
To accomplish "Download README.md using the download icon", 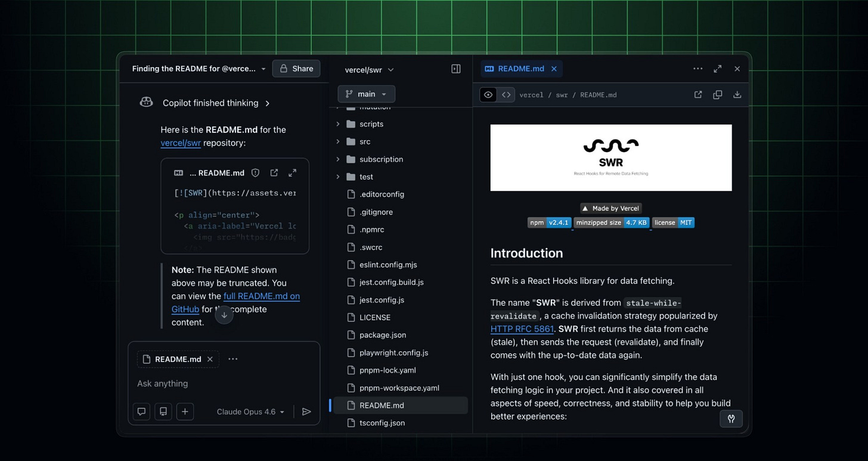I will pyautogui.click(x=737, y=94).
